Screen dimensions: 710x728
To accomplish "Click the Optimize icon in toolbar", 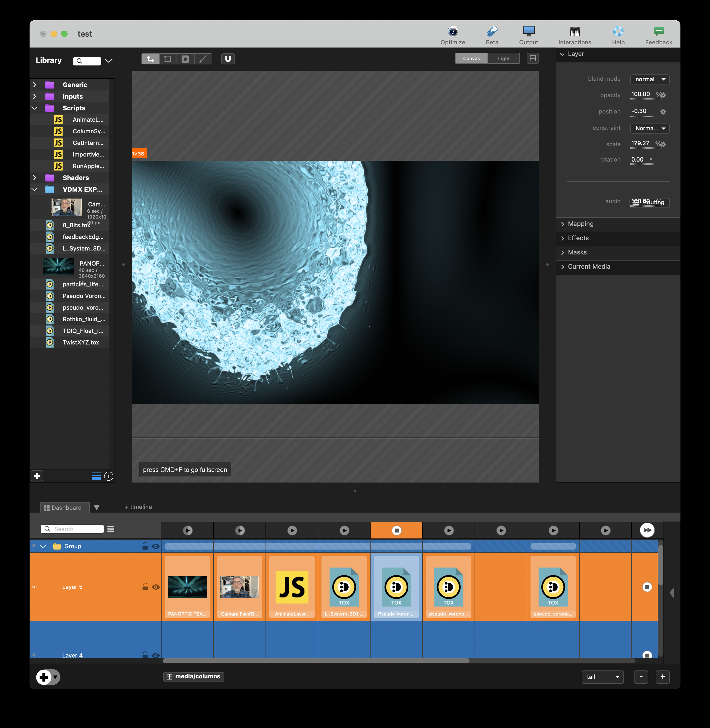I will (452, 31).
